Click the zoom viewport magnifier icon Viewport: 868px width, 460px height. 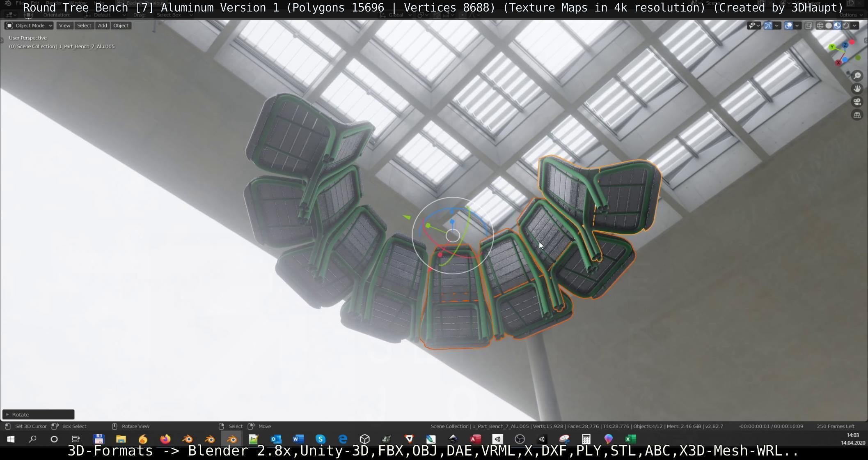pyautogui.click(x=857, y=76)
